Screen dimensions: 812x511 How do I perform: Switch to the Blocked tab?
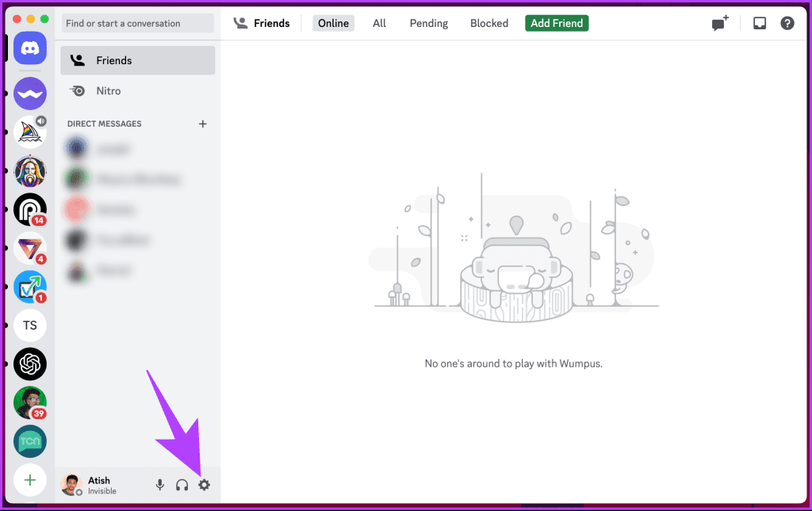point(488,23)
